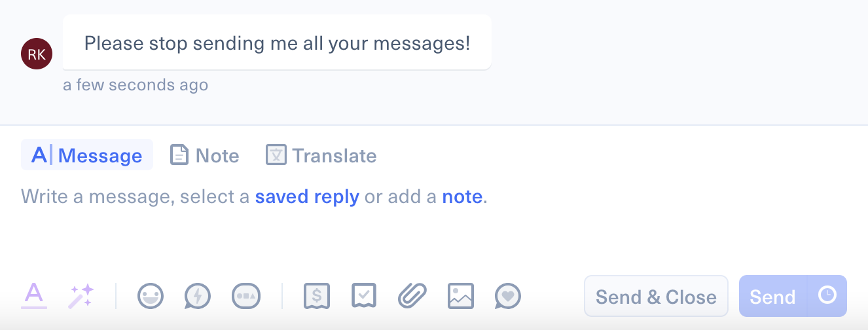Click the RK user avatar

coord(37,54)
